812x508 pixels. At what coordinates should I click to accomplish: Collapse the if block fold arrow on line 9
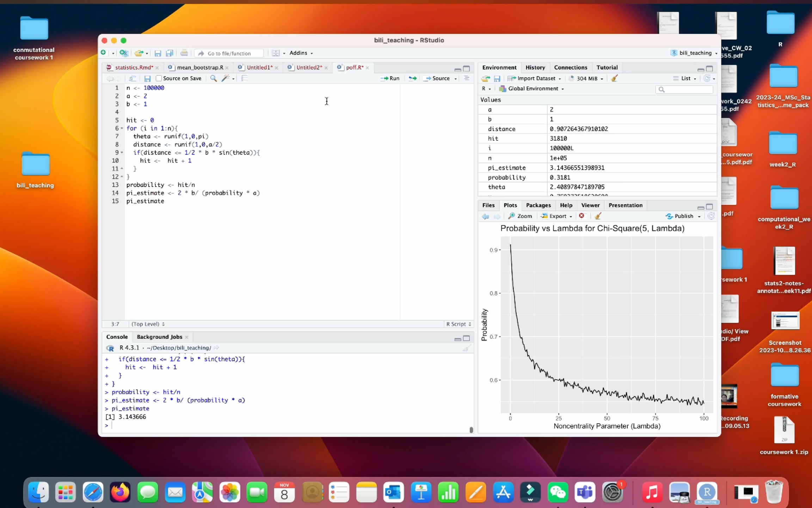pos(122,152)
